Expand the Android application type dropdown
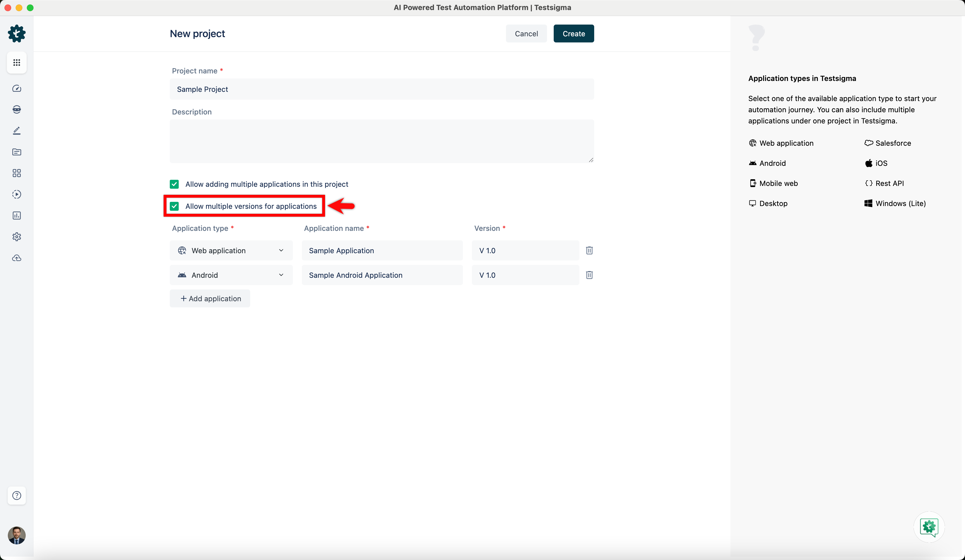The height and width of the screenshot is (560, 965). [x=231, y=275]
